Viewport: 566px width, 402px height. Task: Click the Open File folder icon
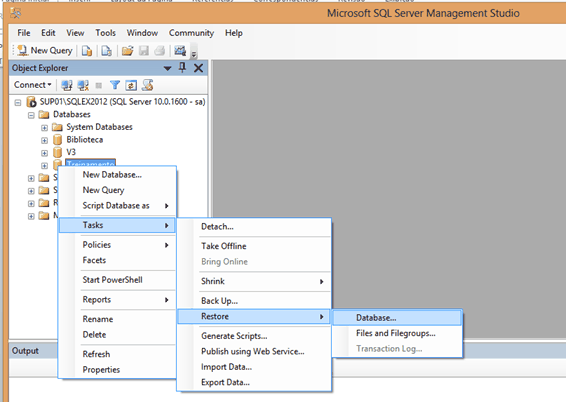(127, 51)
